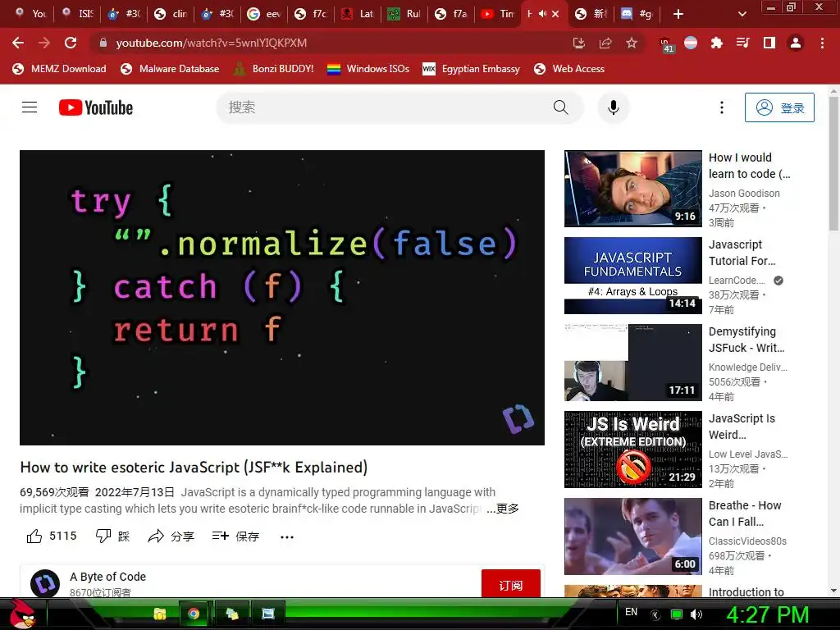This screenshot has height=630, width=840.
Task: Click the padlock site info icon
Action: [x=103, y=43]
